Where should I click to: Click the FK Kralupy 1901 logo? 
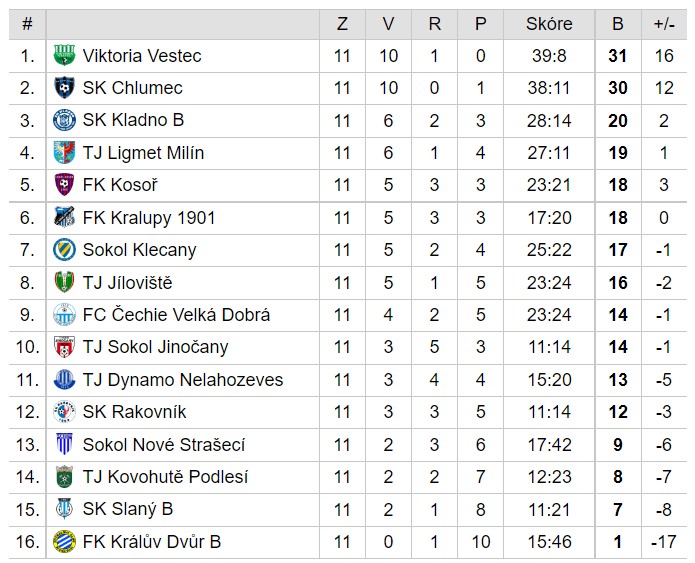[x=64, y=218]
